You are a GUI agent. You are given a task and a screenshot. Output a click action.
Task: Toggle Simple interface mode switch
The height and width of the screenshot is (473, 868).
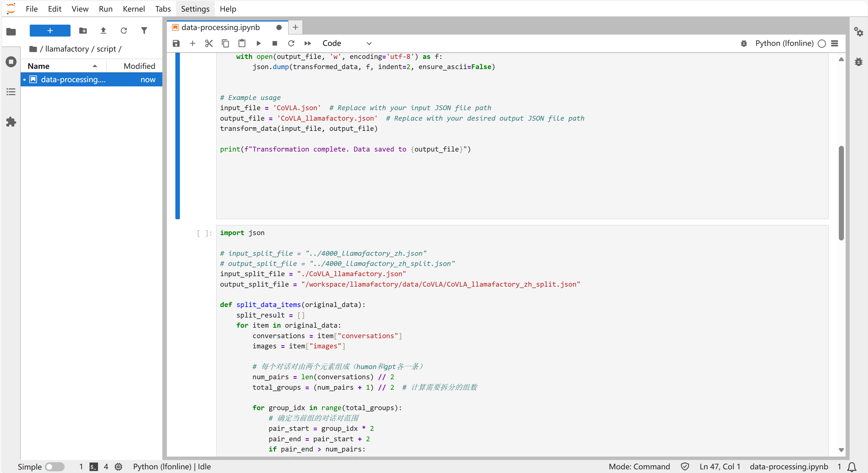tap(55, 466)
